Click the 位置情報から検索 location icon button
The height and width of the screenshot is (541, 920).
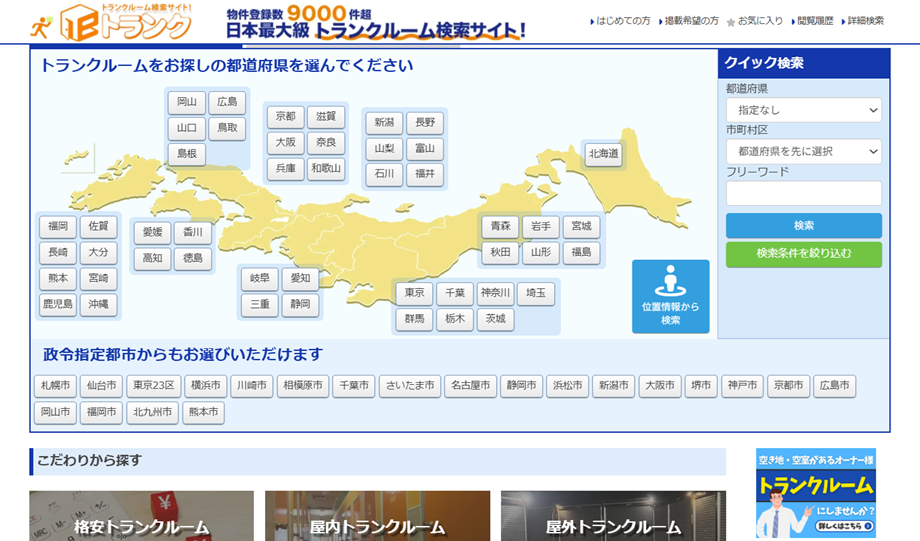[670, 296]
